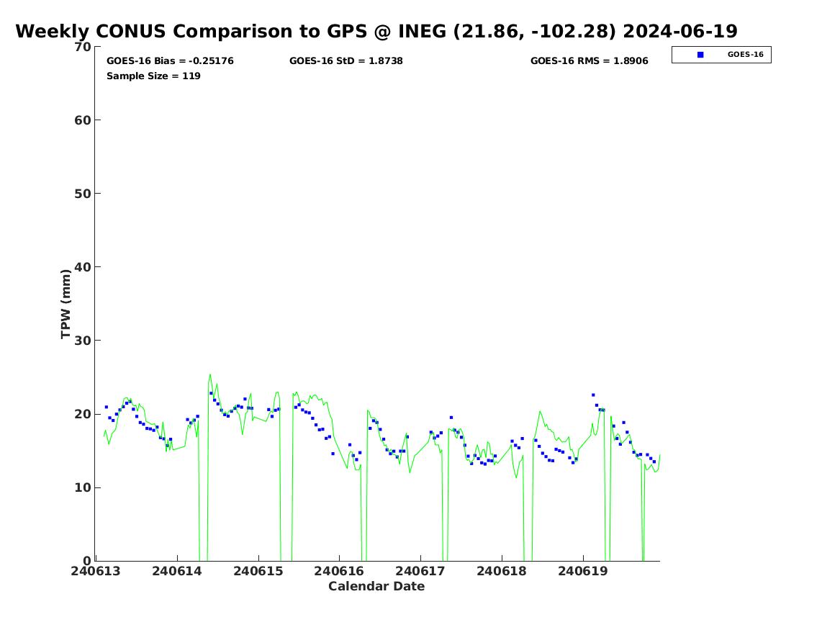The height and width of the screenshot is (630, 840).
Task: Click the highest blue GOES-16 point near 240619
Action: point(593,395)
